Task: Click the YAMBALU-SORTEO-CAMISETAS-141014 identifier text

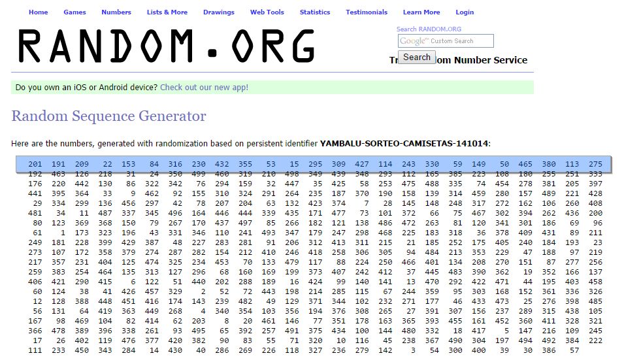Action: [404, 143]
